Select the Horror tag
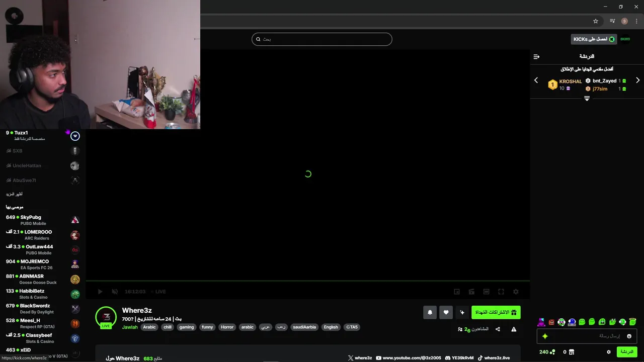Image resolution: width=644 pixels, height=362 pixels. [227, 327]
